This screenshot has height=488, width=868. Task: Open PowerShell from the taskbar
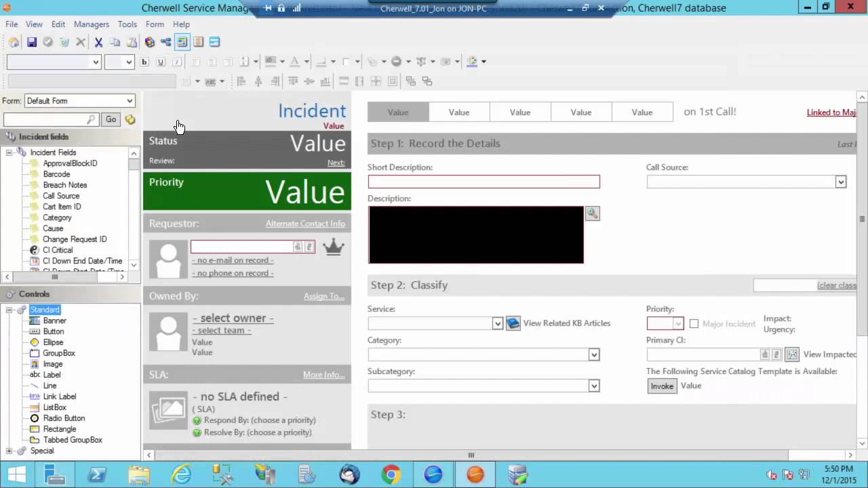(97, 474)
